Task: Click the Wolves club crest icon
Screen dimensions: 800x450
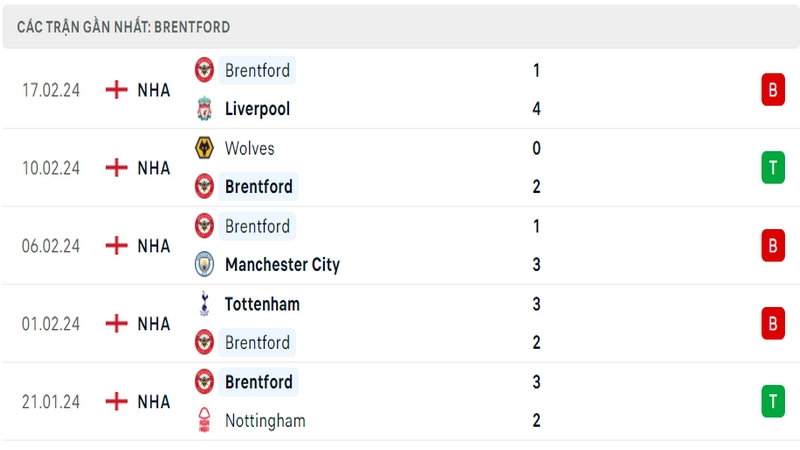Action: (x=204, y=148)
